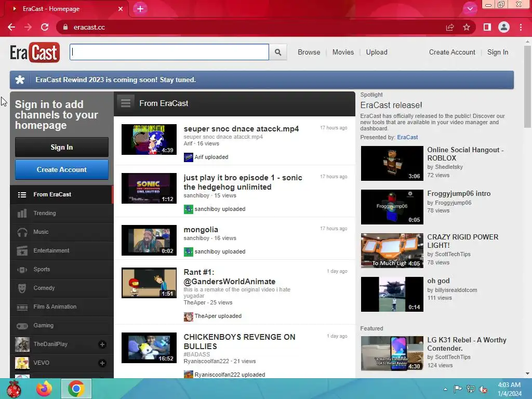Open Chrome three-dot menu
This screenshot has width=532, height=399.
[521, 27]
